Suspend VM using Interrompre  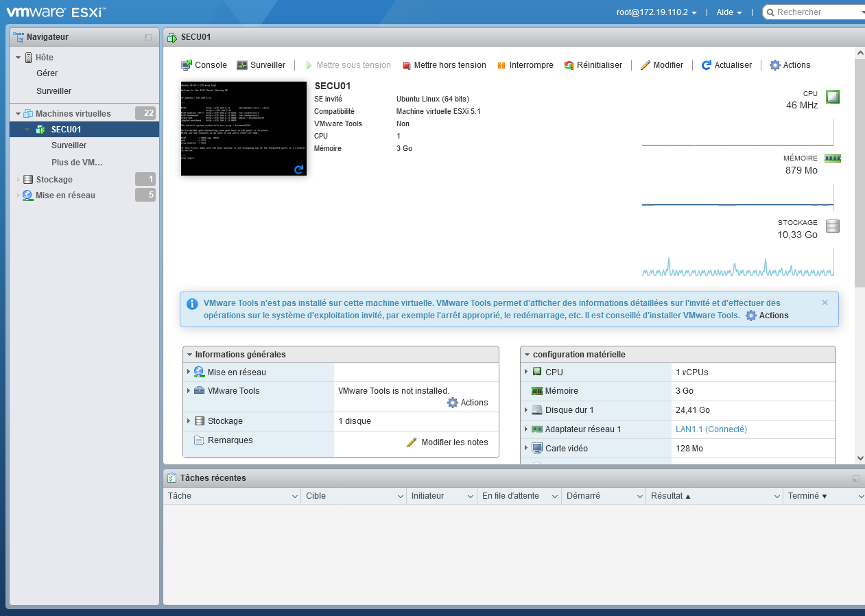525,65
